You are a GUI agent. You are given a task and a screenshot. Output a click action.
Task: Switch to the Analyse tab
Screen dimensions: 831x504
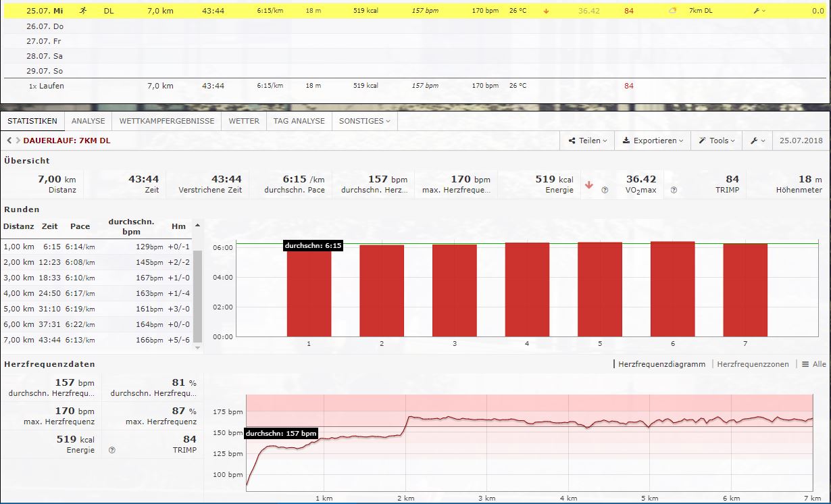88,121
